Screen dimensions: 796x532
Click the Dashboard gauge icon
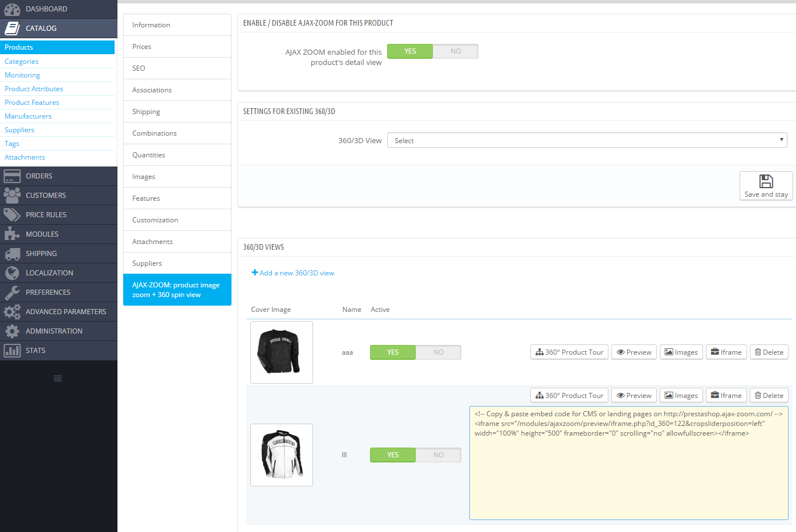pyautogui.click(x=12, y=9)
